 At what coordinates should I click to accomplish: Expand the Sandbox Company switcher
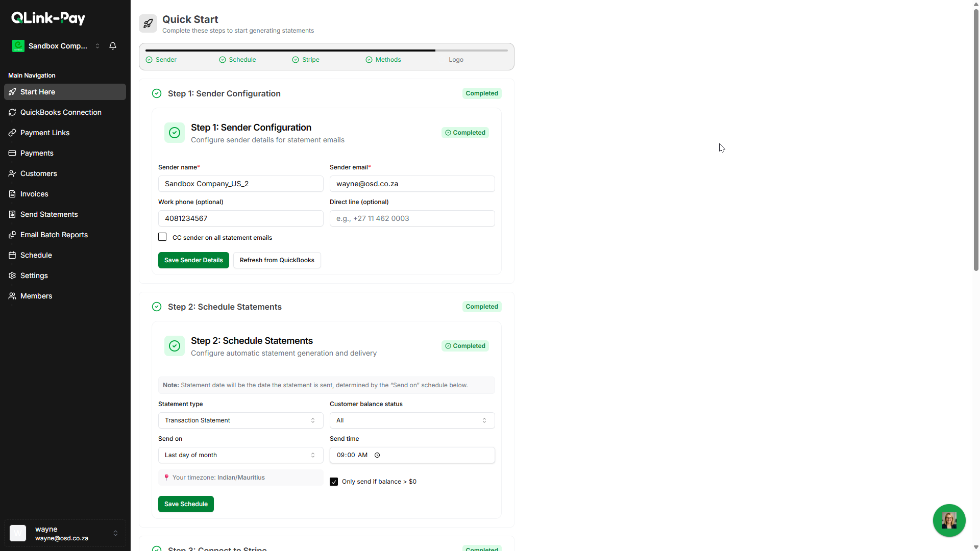click(97, 46)
